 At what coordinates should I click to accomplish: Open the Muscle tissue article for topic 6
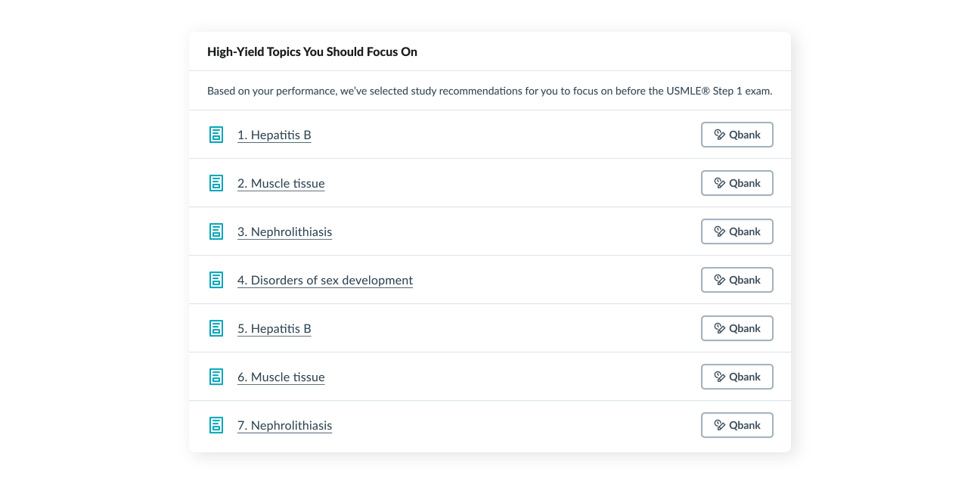[x=281, y=377]
